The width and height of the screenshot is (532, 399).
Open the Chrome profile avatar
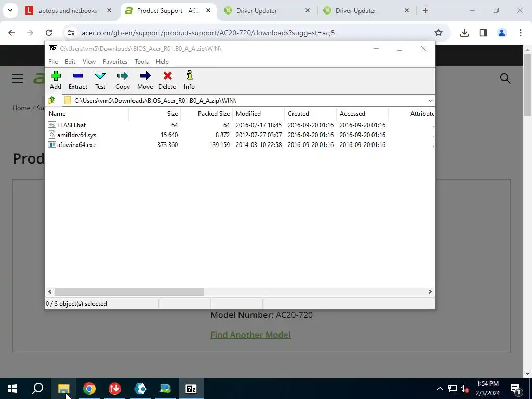[x=502, y=33]
